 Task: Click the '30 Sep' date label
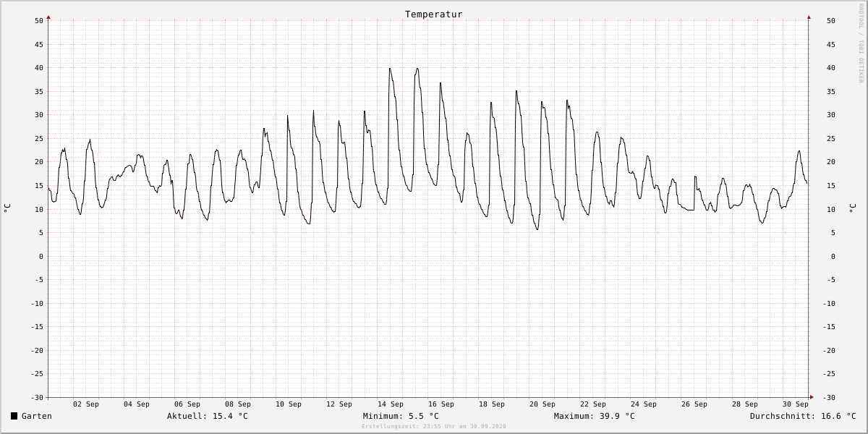pos(796,404)
